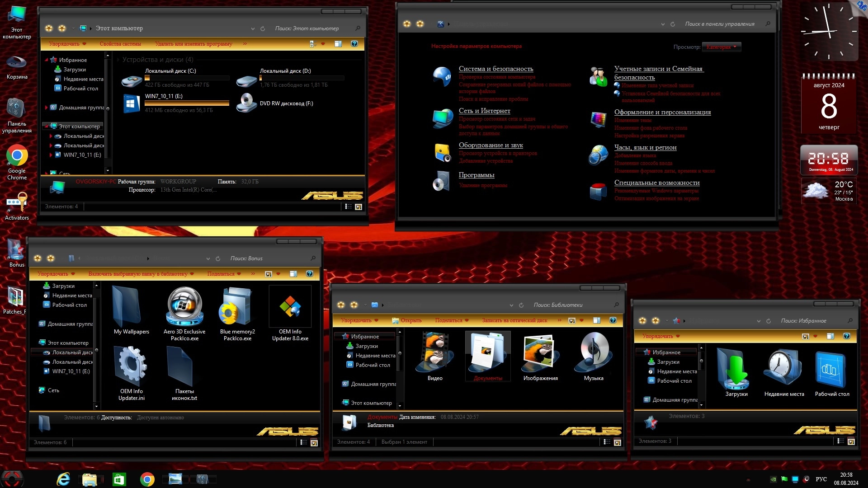Open the Корзина desktop icon
This screenshot has width=868, height=488.
pos(17,63)
